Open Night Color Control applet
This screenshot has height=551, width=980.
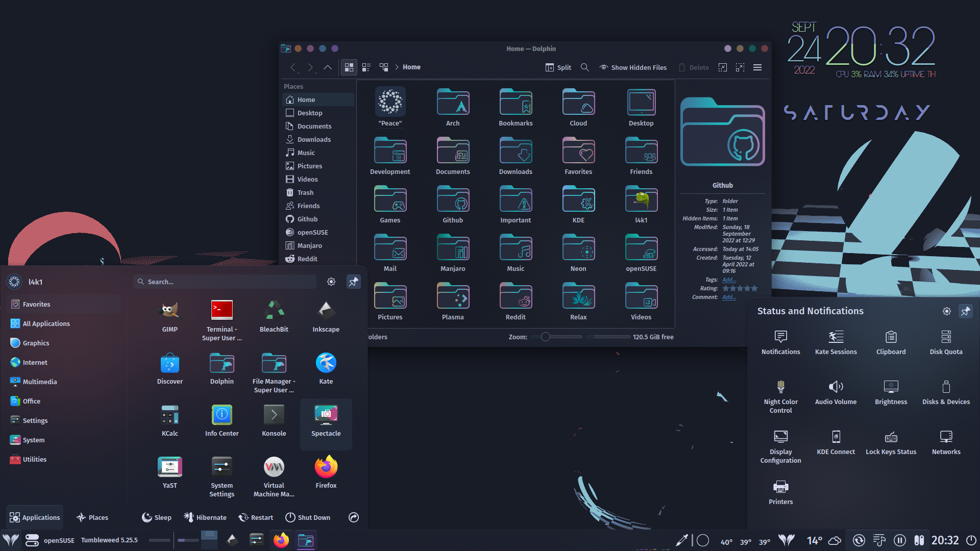780,396
